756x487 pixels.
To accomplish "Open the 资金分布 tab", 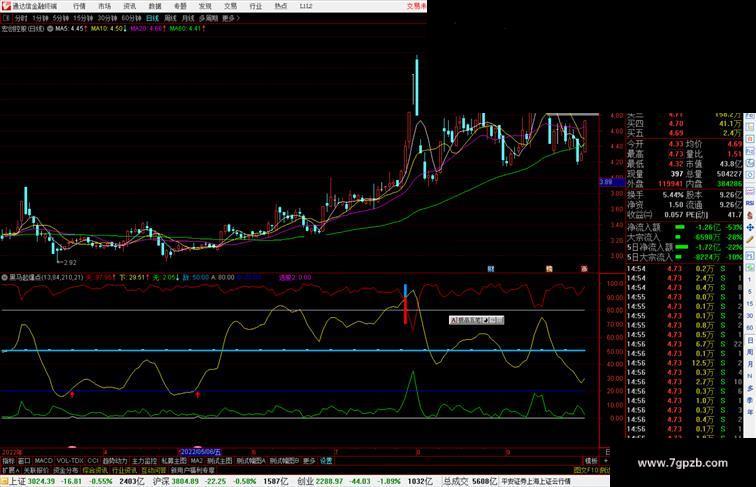I will (x=66, y=470).
